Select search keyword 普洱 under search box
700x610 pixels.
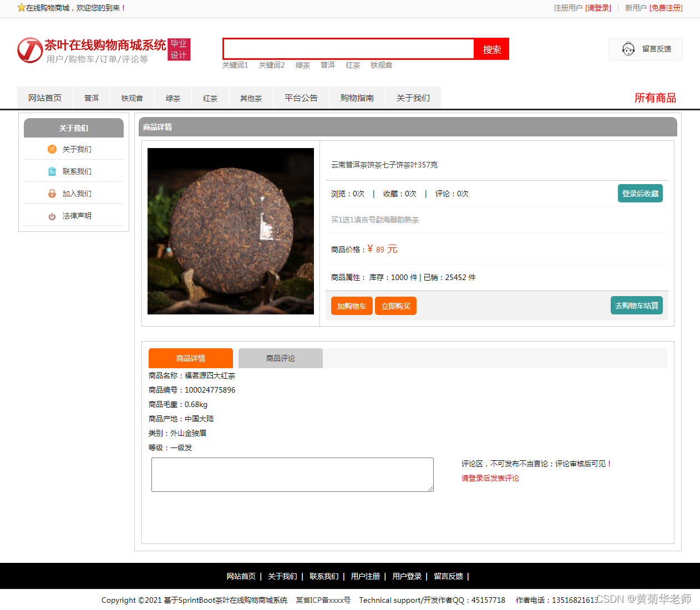pyautogui.click(x=328, y=65)
